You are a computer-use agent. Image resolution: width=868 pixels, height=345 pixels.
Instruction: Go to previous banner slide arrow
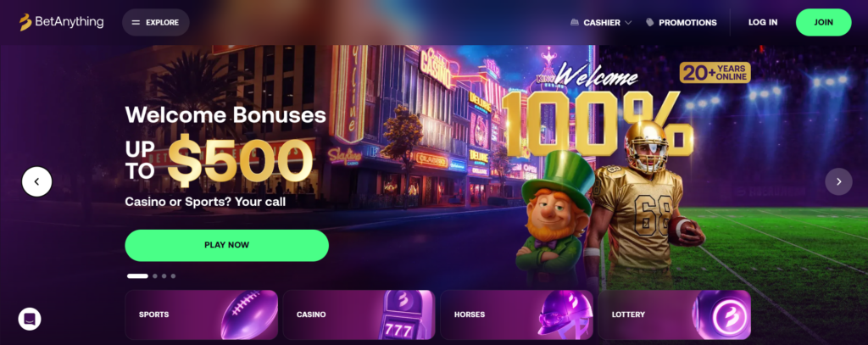click(37, 181)
